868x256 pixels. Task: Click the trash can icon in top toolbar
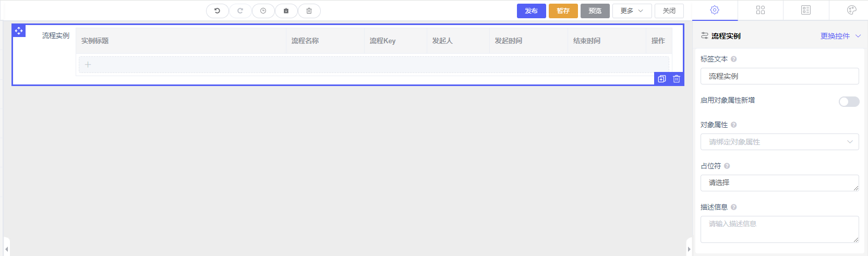(309, 11)
